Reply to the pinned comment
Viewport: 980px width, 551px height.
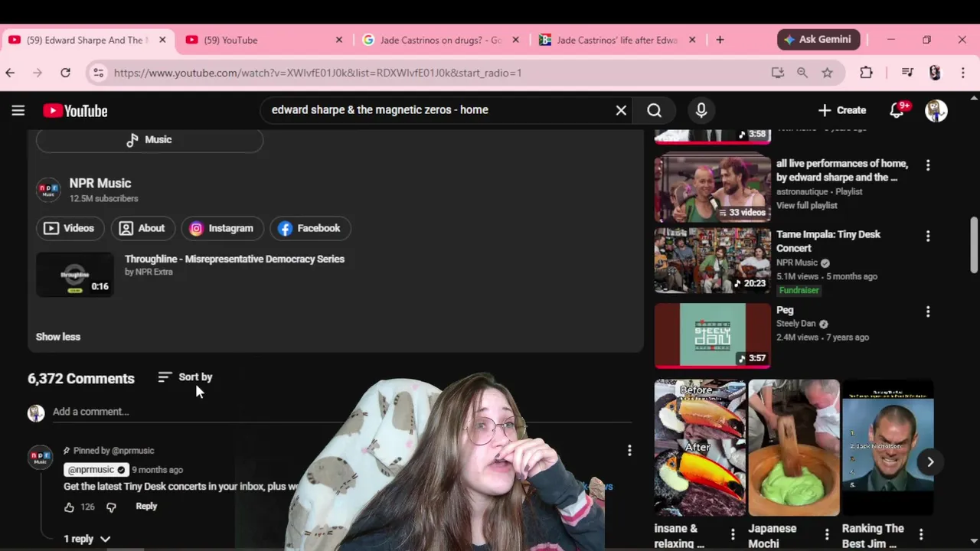[x=146, y=507]
